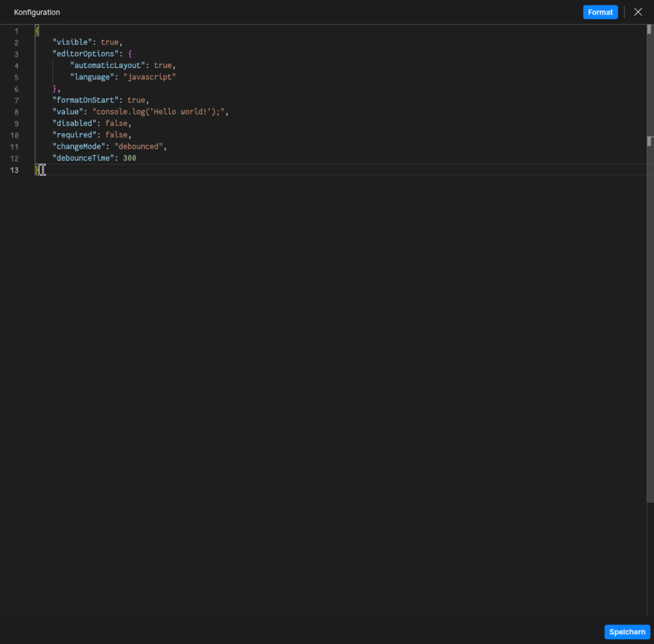
Task: Click the "editorOptions" property name
Action: [85, 54]
